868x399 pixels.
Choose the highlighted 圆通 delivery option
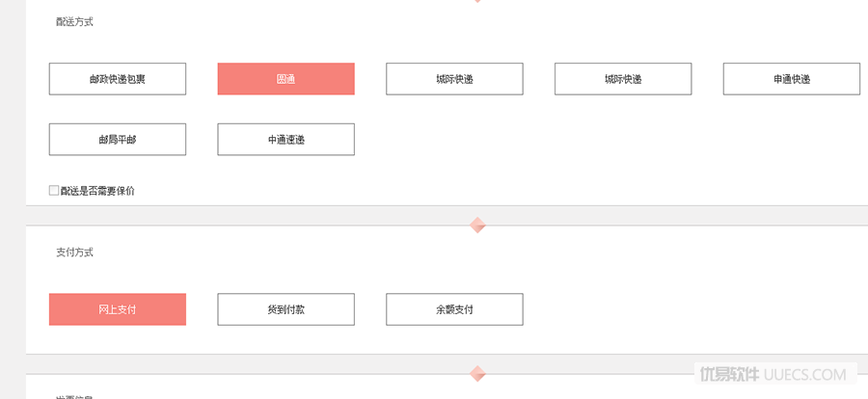(285, 79)
